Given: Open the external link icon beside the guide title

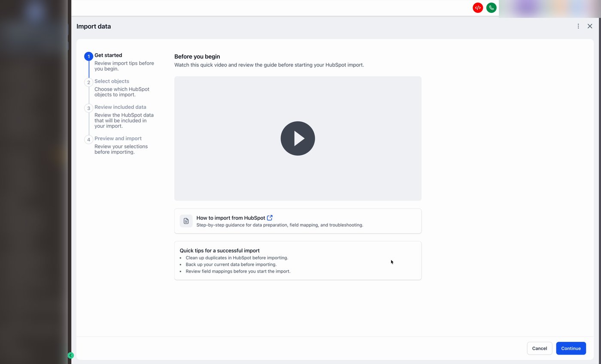Looking at the screenshot, I should [270, 217].
